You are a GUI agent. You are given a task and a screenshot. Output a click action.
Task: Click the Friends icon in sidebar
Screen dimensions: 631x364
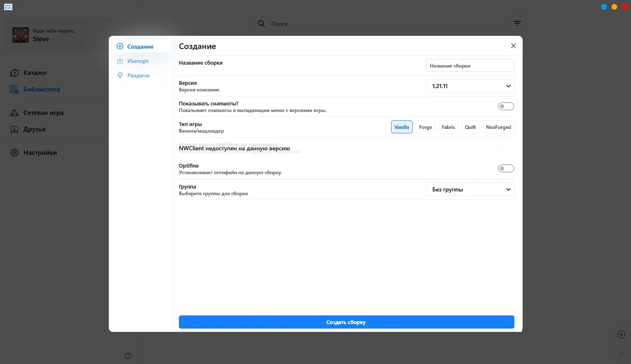click(x=14, y=129)
